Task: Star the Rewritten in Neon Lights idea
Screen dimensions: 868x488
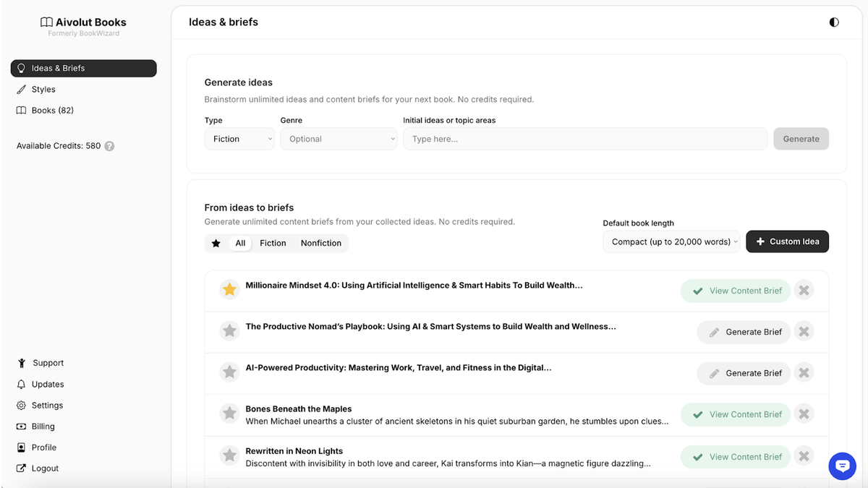Action: click(x=229, y=455)
